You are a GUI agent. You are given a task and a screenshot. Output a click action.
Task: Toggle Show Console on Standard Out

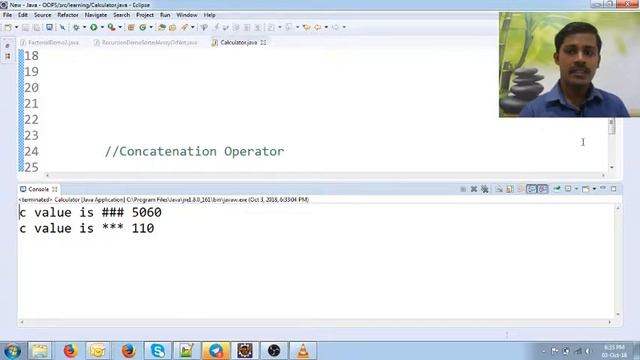[531, 189]
